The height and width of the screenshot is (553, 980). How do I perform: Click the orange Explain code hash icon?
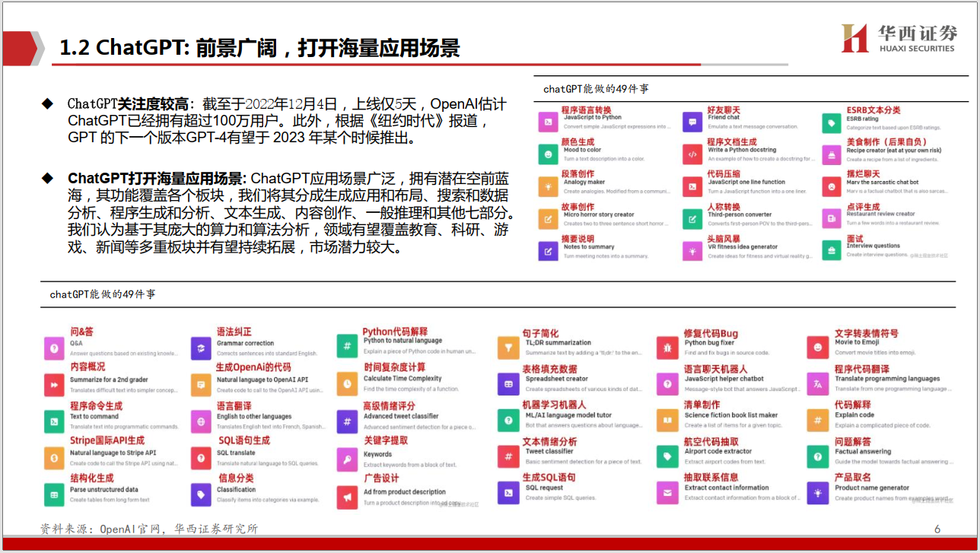click(x=818, y=420)
